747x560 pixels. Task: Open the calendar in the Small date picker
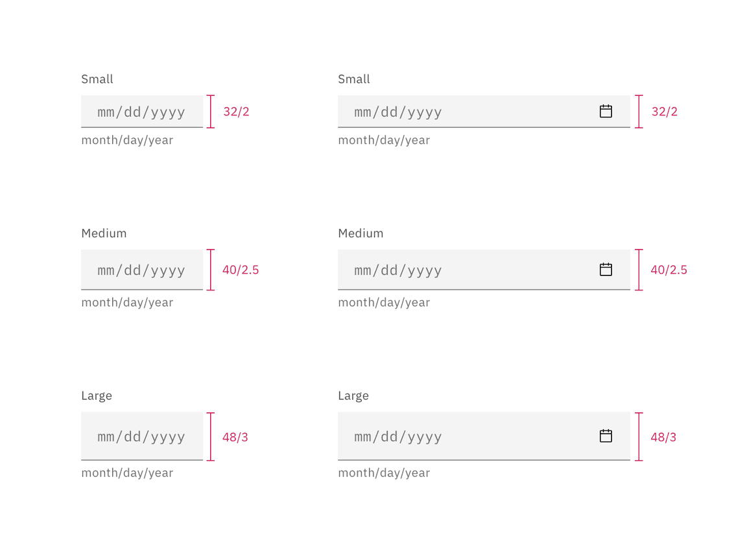[x=606, y=111]
